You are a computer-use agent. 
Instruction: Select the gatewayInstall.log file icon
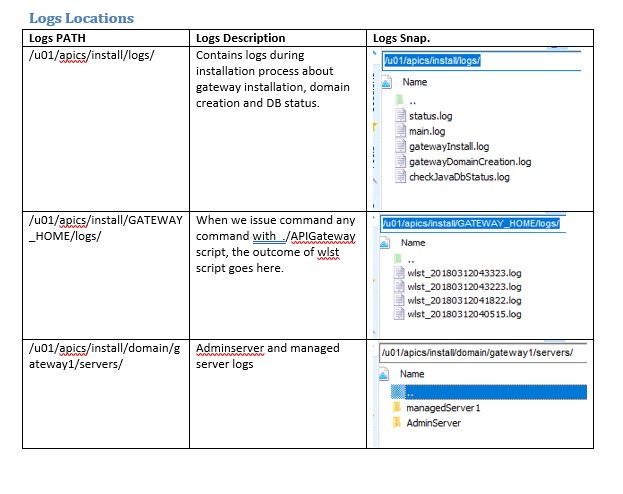401,146
